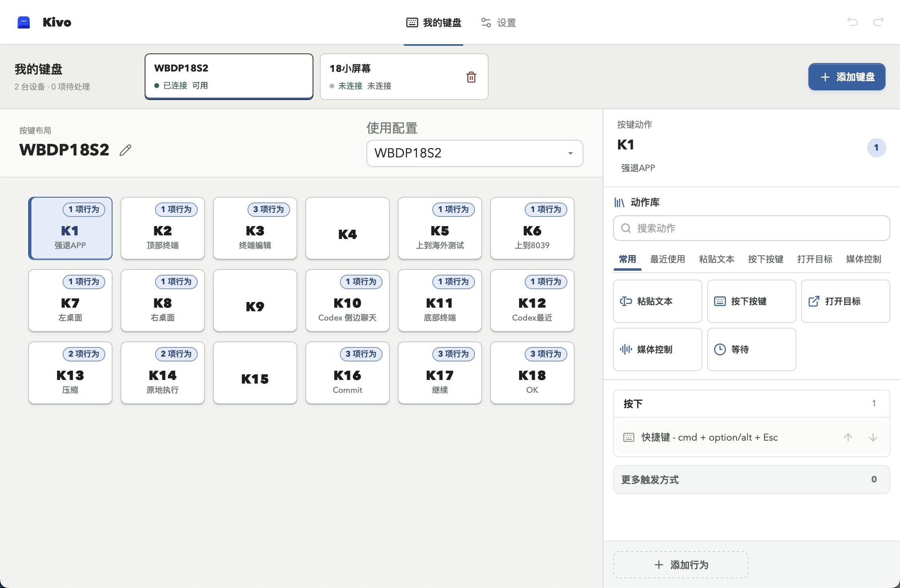Add the 媒体控制 action card

(x=657, y=349)
